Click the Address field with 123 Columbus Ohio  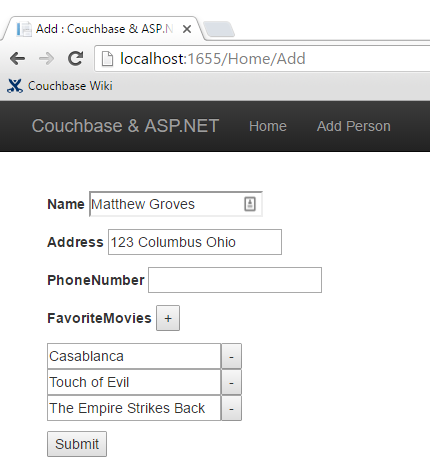click(195, 242)
